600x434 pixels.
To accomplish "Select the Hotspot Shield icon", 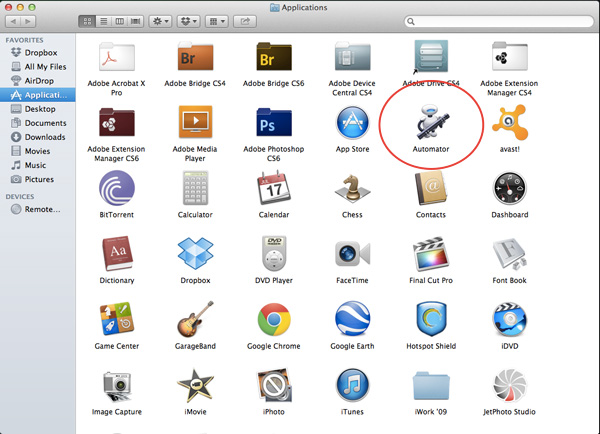I will 431,319.
